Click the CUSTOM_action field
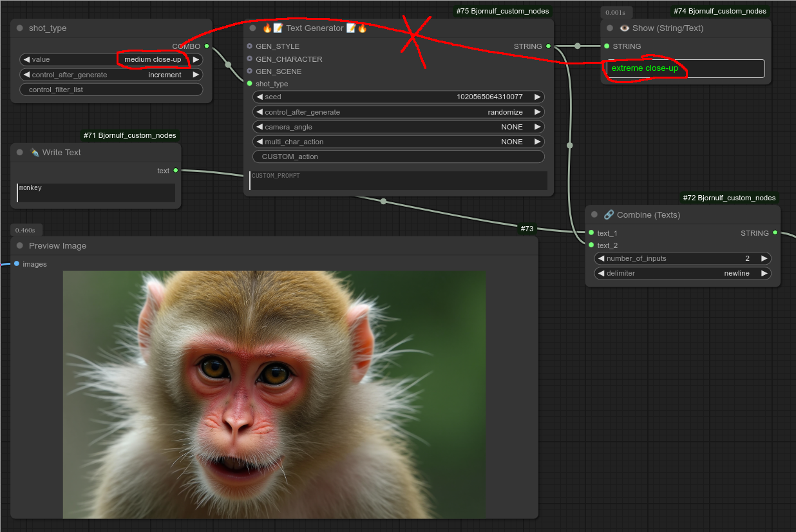The height and width of the screenshot is (532, 796). [x=399, y=157]
